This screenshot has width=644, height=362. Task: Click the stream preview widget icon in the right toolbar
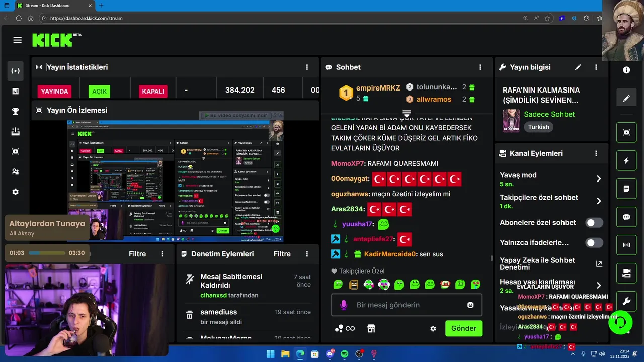pos(626,132)
